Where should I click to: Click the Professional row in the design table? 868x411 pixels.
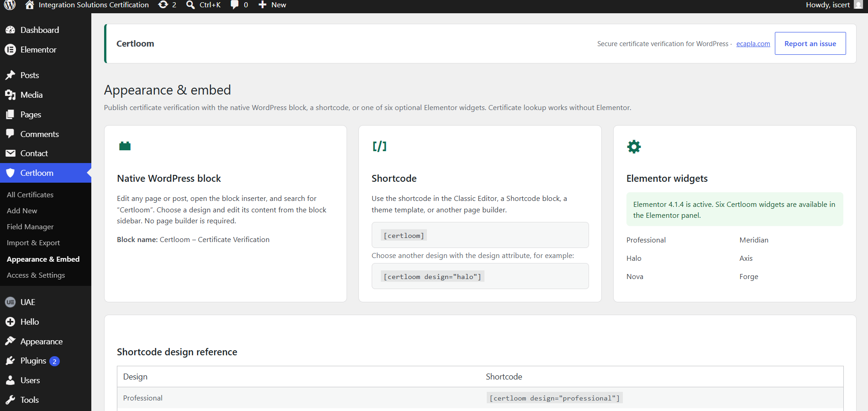[480, 398]
